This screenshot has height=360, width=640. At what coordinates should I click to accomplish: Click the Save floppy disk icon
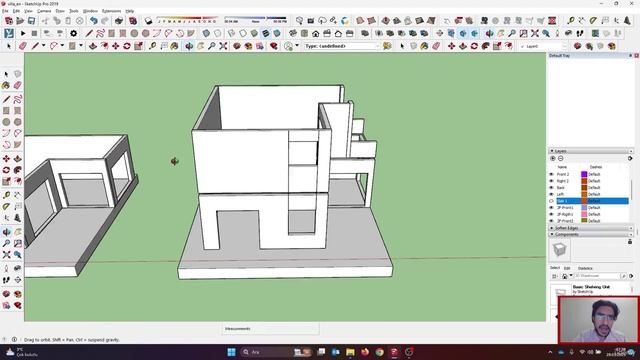[x=31, y=20]
